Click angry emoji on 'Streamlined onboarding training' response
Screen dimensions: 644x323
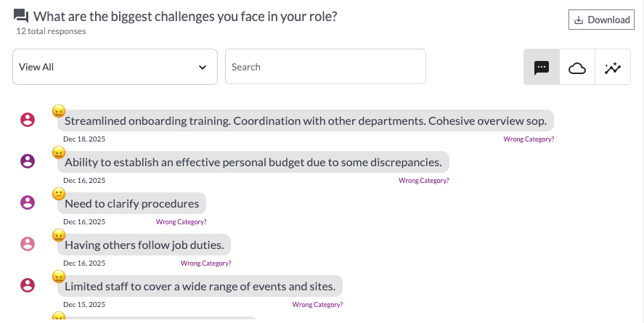(x=59, y=111)
